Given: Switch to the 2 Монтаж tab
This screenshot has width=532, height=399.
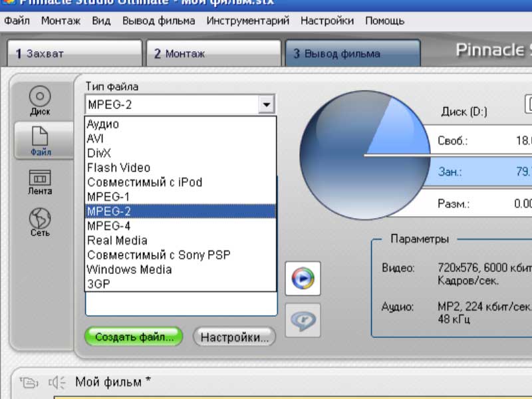Looking at the screenshot, I should 213,53.
